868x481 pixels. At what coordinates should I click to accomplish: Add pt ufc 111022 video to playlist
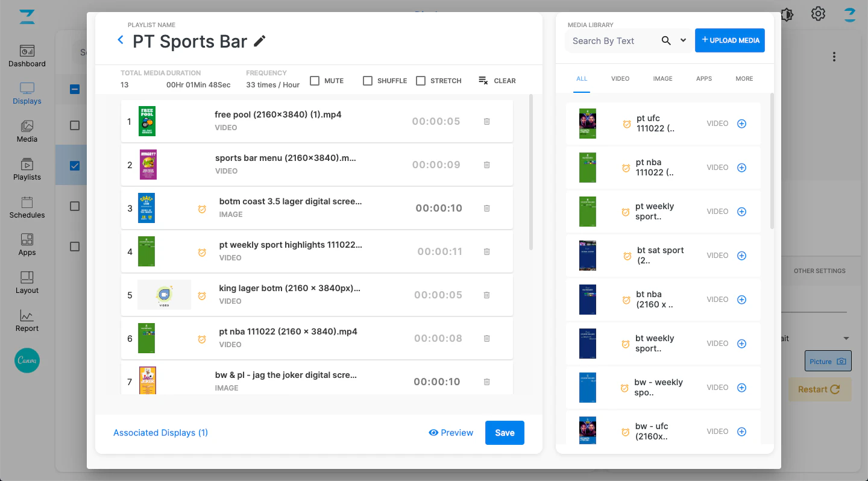(x=741, y=124)
